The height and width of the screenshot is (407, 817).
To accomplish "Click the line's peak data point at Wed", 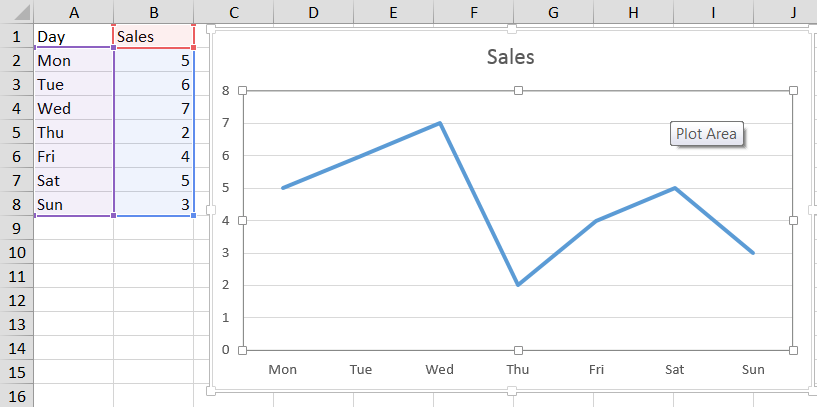I will [440, 123].
